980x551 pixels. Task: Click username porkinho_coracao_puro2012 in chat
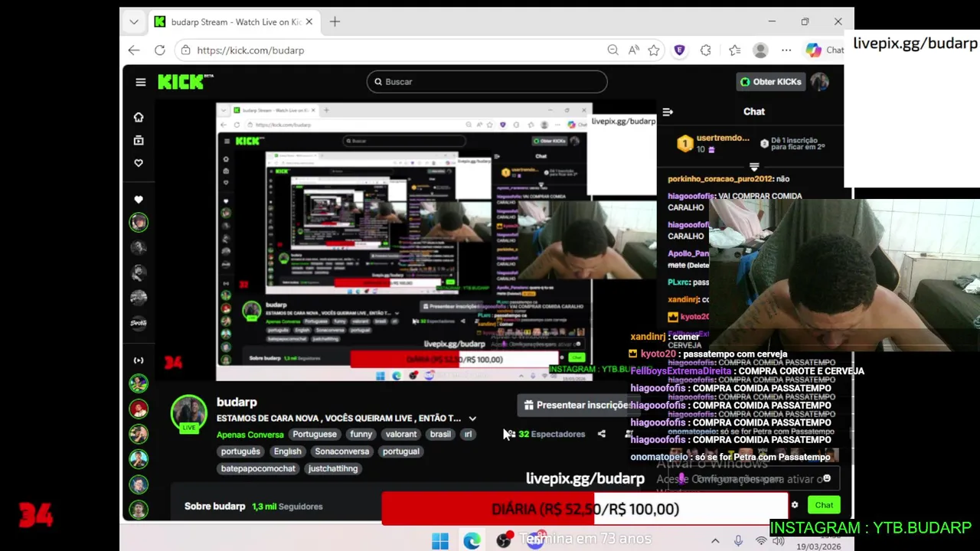click(720, 179)
